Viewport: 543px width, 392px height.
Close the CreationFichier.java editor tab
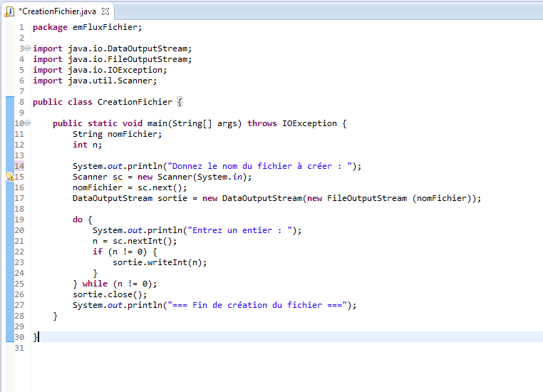105,11
